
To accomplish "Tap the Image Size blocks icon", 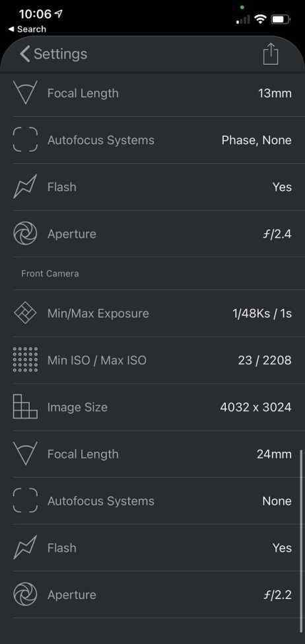I will 25,407.
